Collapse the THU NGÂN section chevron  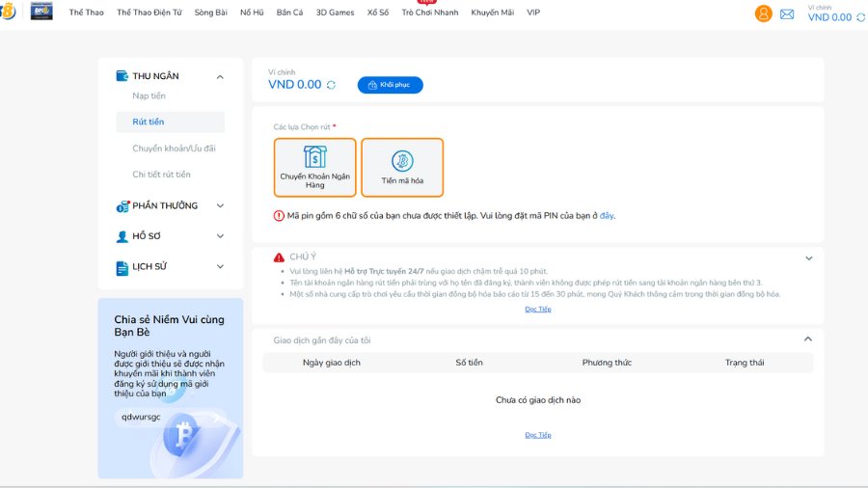(220, 77)
